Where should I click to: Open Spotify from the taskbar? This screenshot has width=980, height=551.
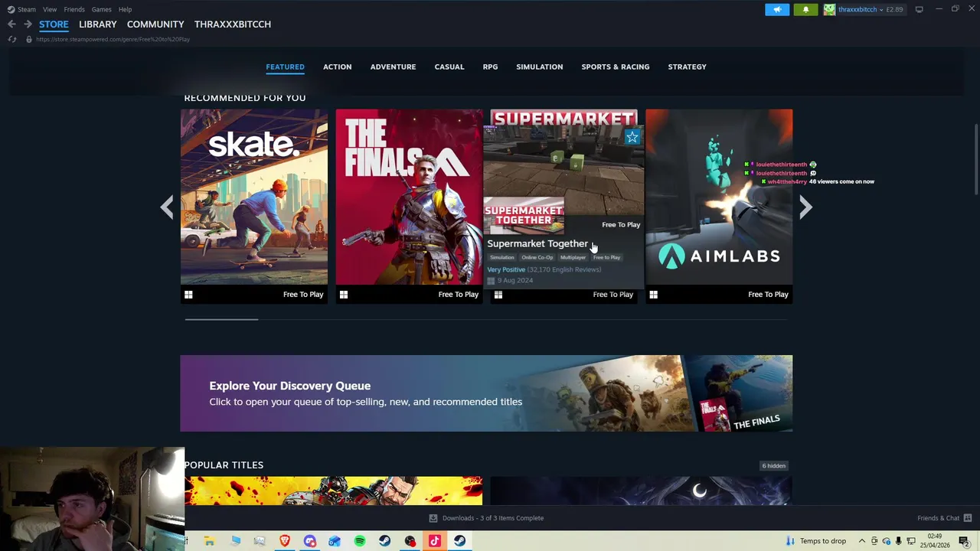point(360,541)
